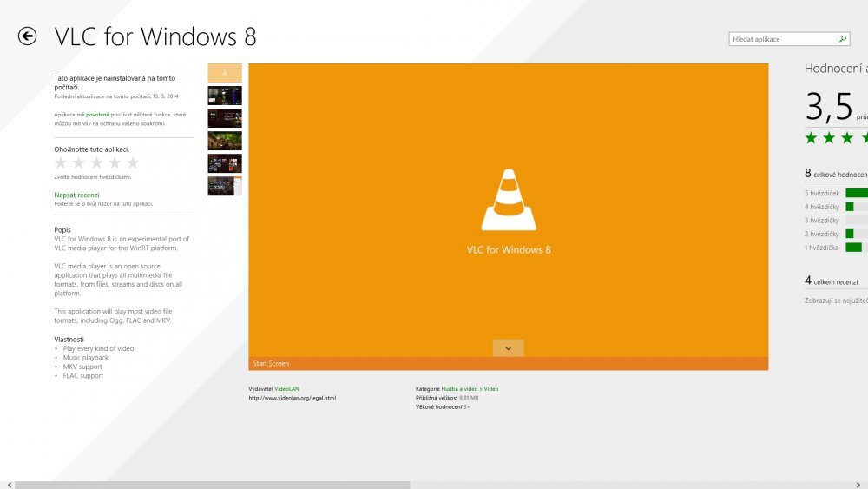
Task: Open the povolené permissions link
Action: pos(97,115)
